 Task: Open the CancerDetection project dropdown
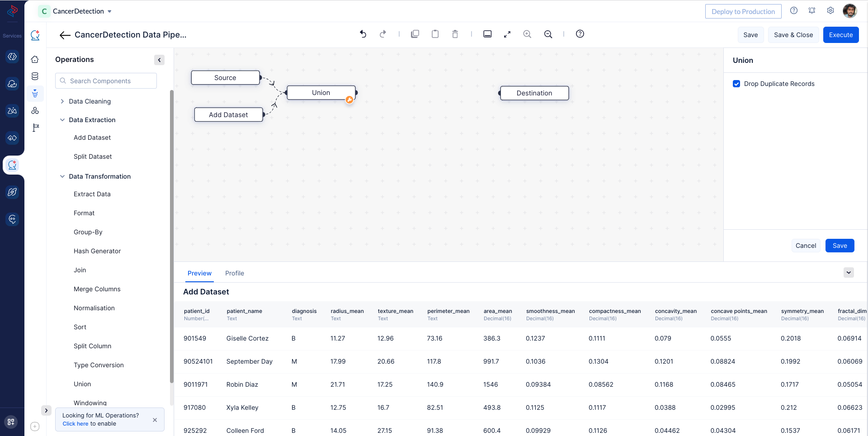(x=109, y=11)
